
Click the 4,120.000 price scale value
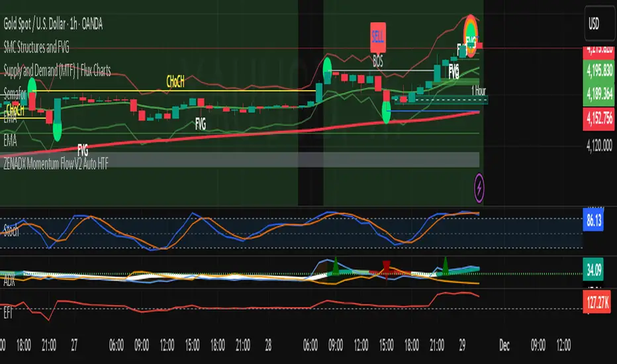[599, 146]
